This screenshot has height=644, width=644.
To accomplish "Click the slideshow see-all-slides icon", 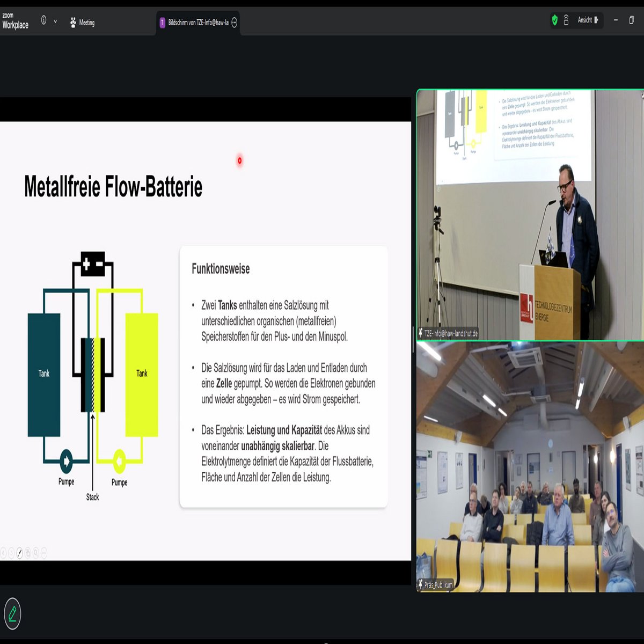I will coord(28,552).
